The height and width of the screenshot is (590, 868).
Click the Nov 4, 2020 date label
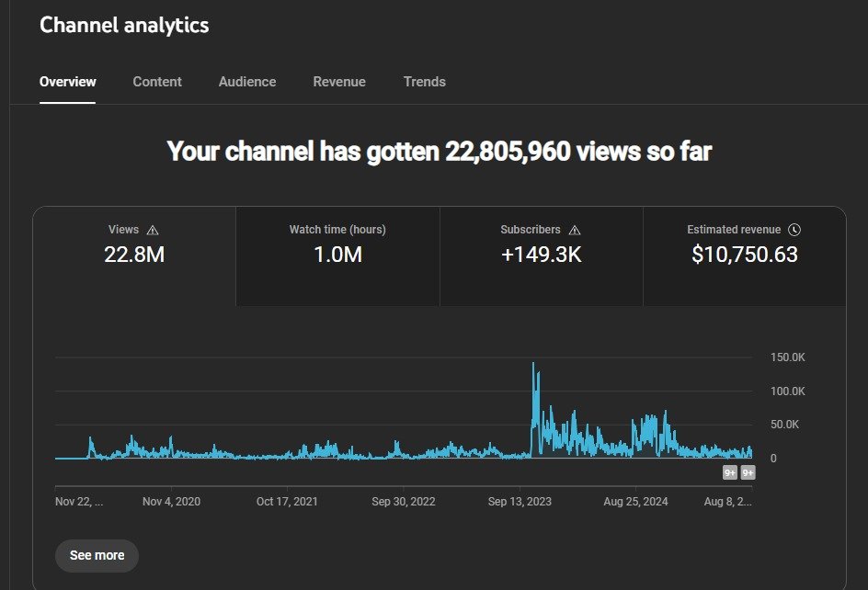click(x=171, y=502)
